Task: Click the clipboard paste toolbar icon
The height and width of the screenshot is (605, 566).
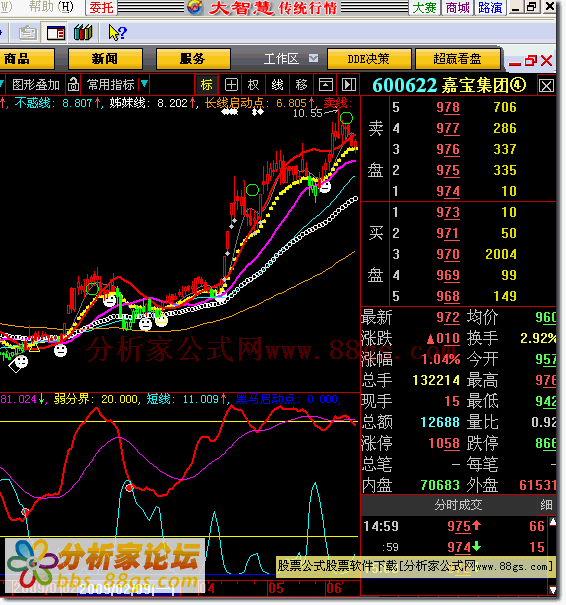Action: pos(28,33)
